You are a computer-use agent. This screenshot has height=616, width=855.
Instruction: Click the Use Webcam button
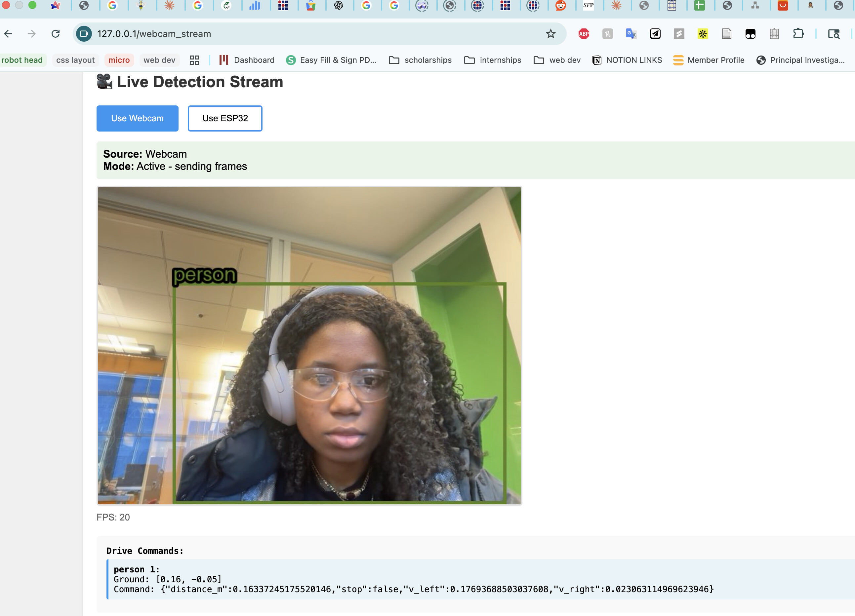[137, 118]
